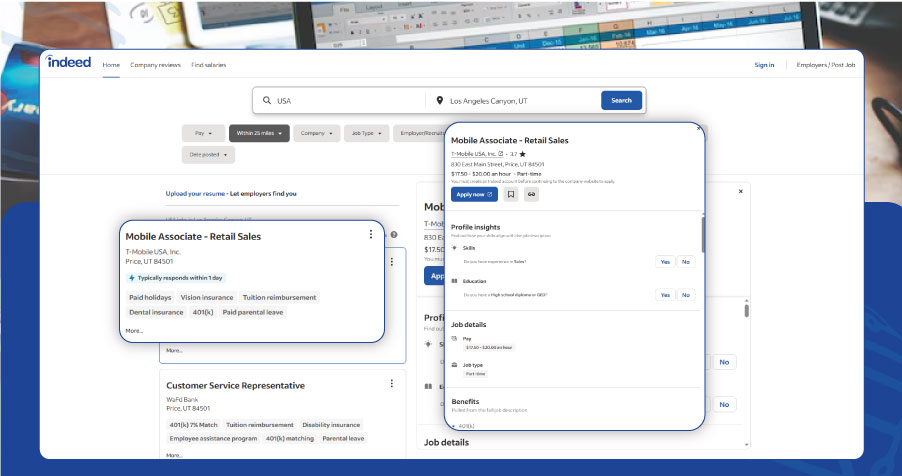Viewport: 902px width, 476px height.
Task: Open three-dot menu on Mobile Associate popup card
Action: [x=371, y=234]
